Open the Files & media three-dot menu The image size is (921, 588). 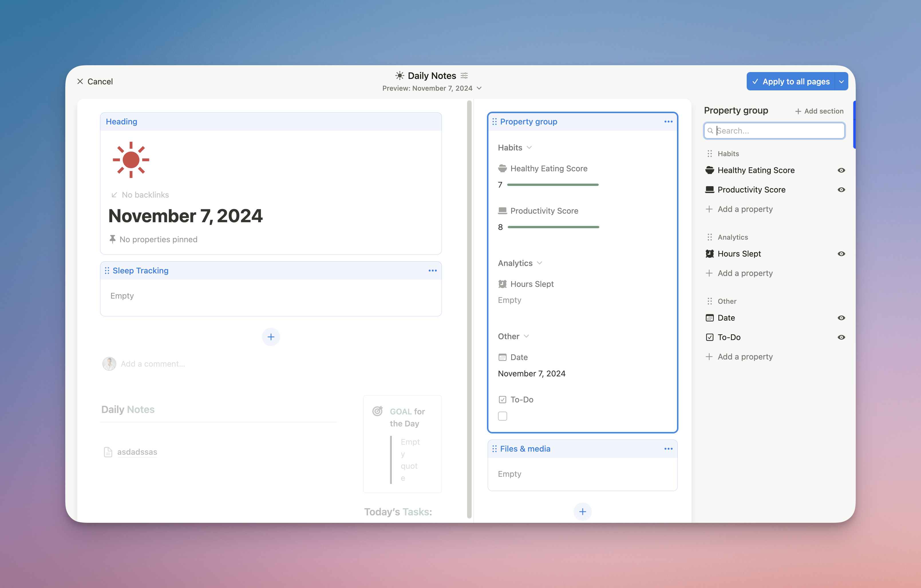[x=668, y=449]
